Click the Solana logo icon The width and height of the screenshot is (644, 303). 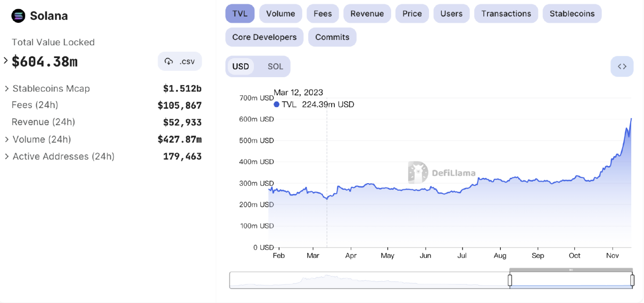coord(18,16)
